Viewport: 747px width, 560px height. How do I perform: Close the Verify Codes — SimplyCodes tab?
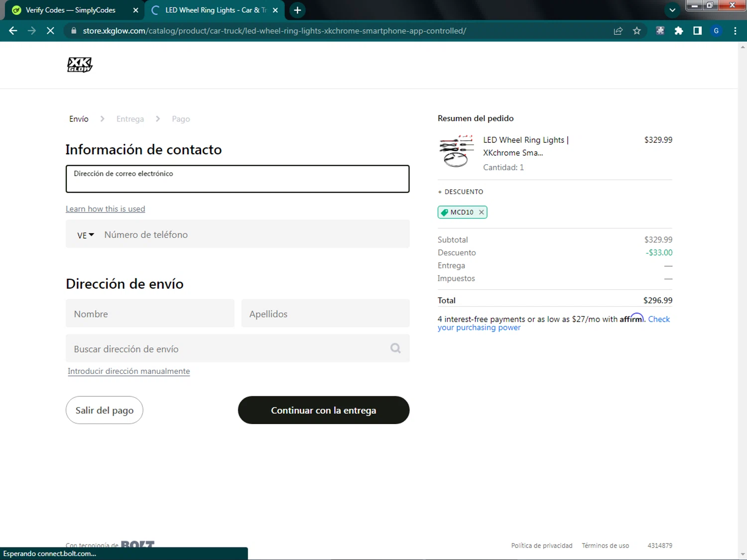coord(135,10)
